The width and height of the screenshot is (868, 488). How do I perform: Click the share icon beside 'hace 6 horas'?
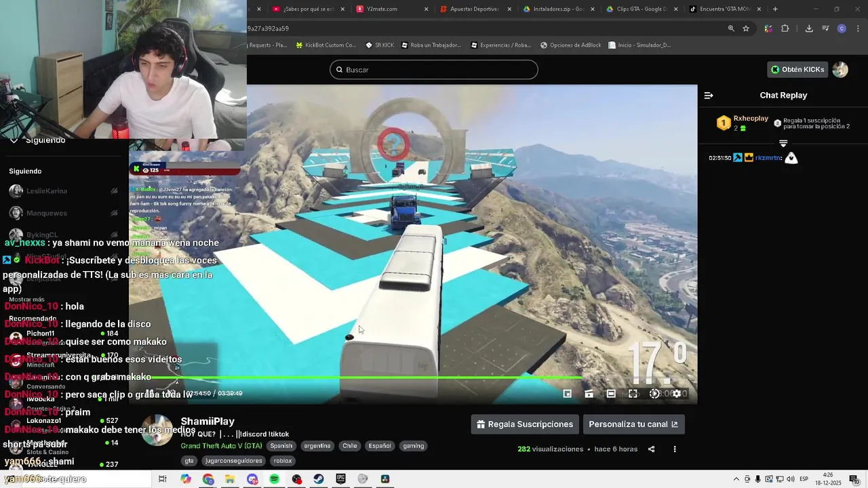click(651, 449)
